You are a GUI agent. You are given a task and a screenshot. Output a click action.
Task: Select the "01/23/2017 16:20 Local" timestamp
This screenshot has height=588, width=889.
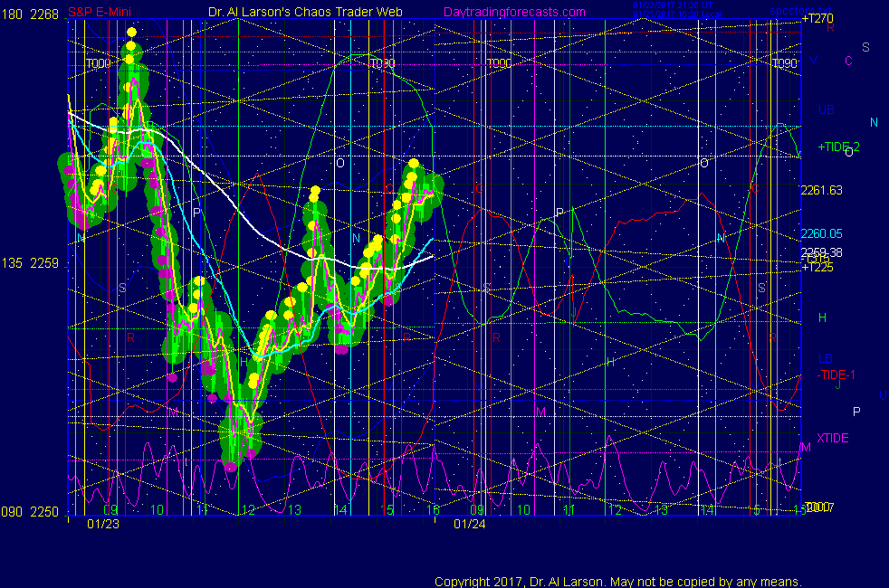coord(677,14)
